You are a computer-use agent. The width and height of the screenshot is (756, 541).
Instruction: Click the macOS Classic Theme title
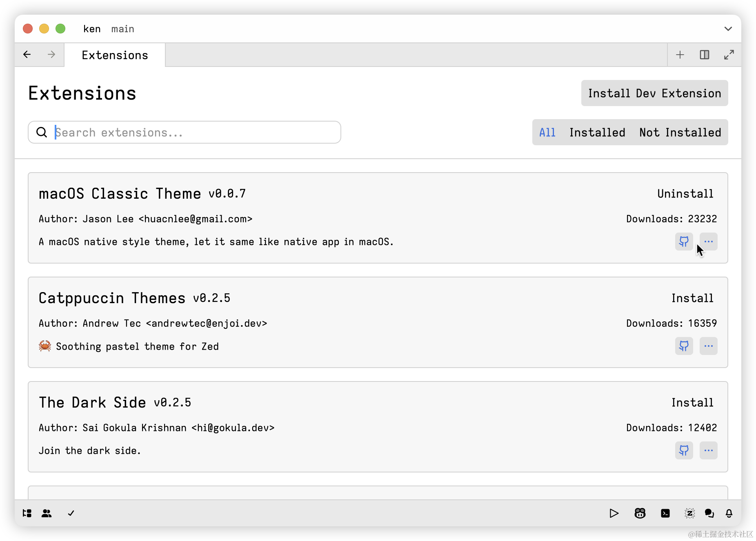120,193
